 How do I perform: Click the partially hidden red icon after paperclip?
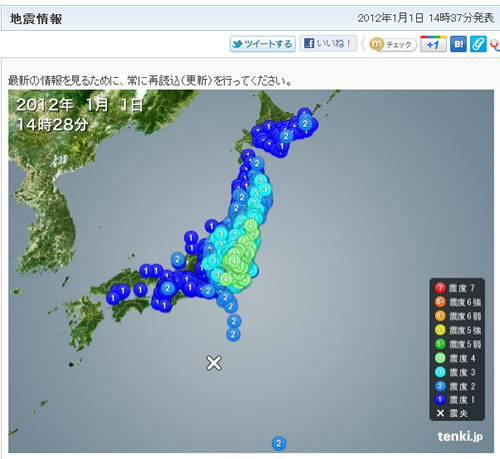click(x=495, y=45)
